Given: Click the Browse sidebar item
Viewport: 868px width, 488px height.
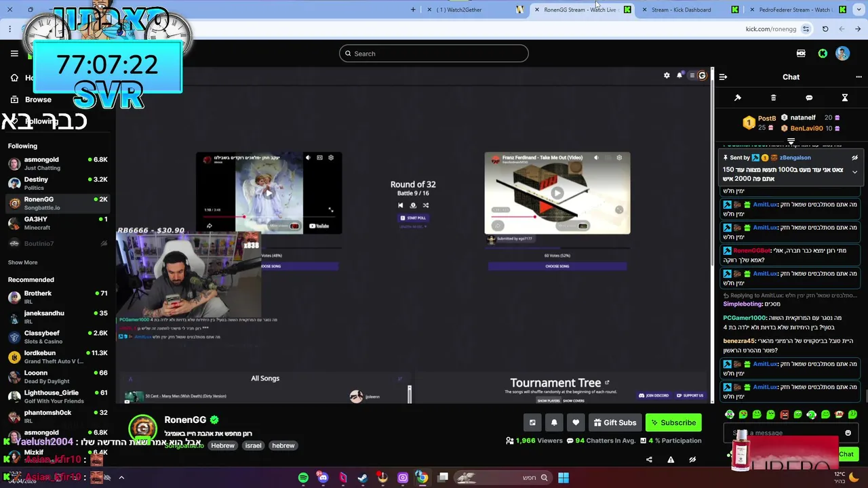Looking at the screenshot, I should (38, 100).
